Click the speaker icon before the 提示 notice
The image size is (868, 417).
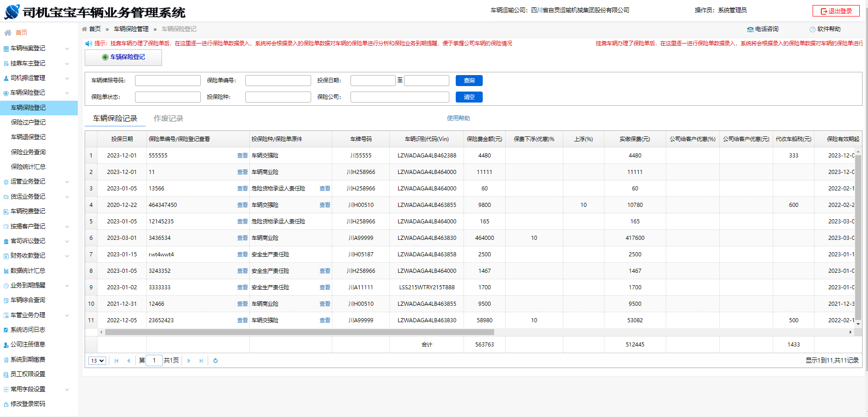(x=89, y=43)
